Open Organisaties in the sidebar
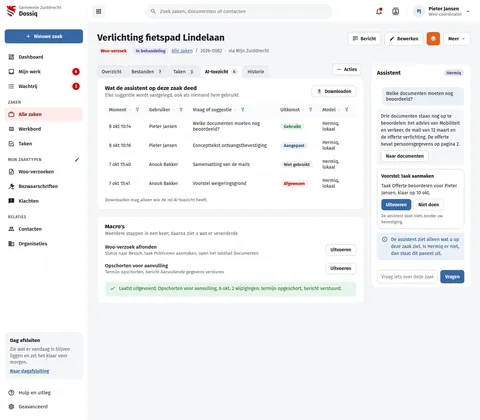This screenshot has width=480, height=420. coord(44,244)
